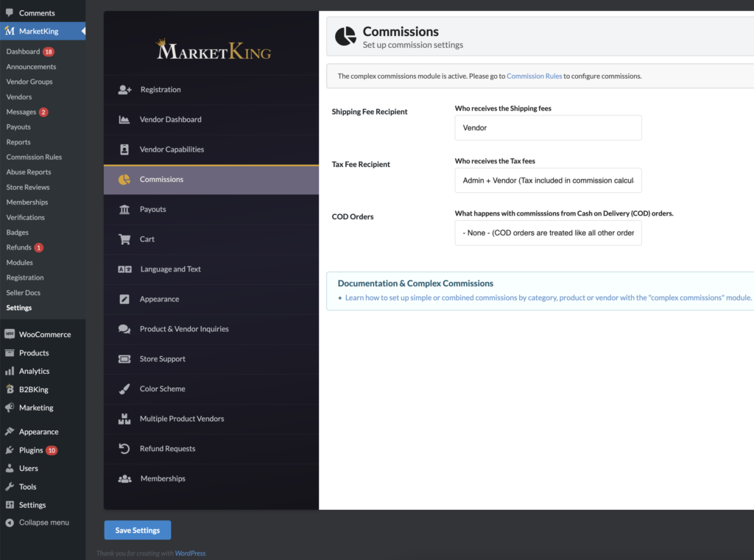
Task: Open the complex commissions documentation link
Action: point(548,297)
